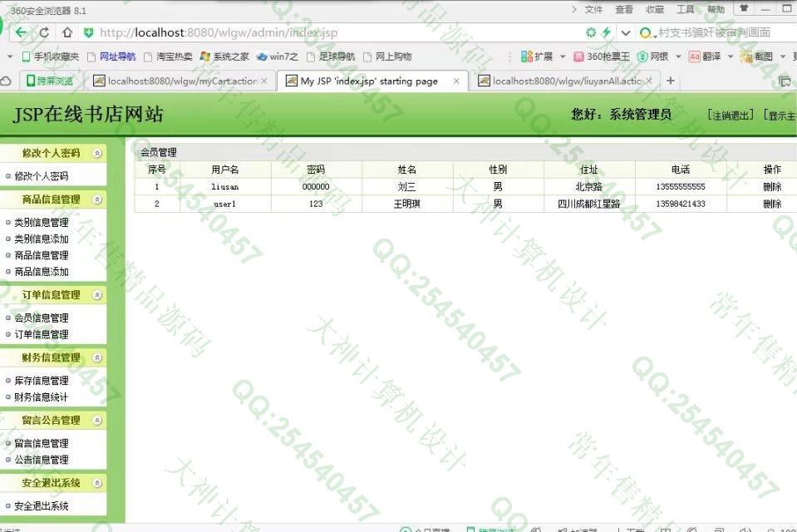Select the cell 四川成都红星路
Screen dimensions: 797x532
[x=588, y=204]
